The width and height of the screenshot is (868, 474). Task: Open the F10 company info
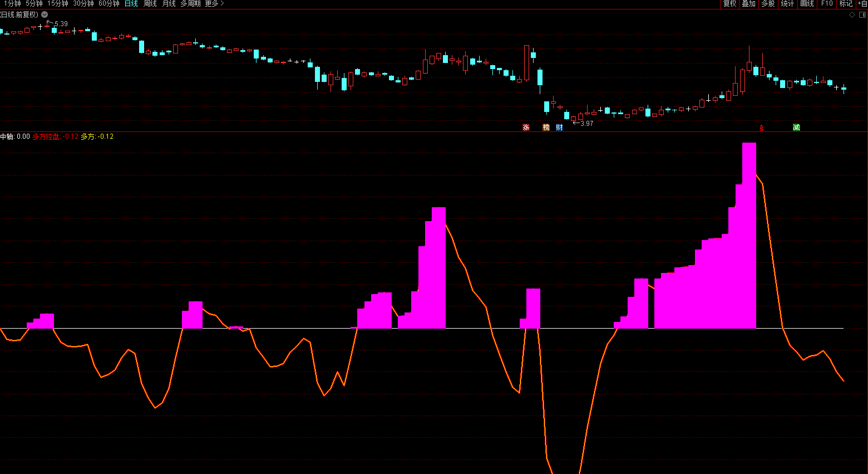point(827,4)
